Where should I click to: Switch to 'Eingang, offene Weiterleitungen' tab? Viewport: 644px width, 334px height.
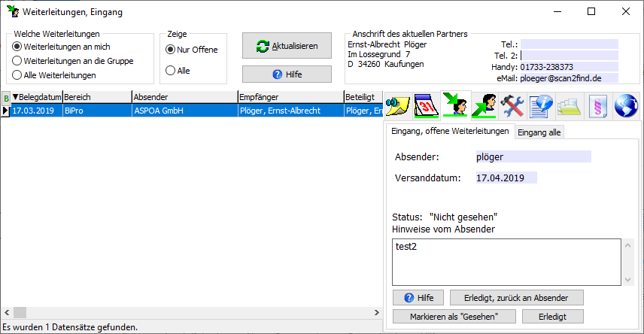click(450, 131)
